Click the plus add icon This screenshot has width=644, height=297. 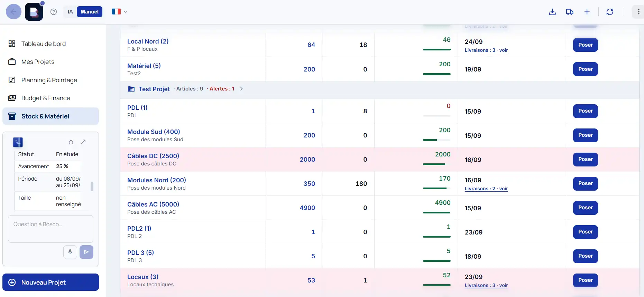587,12
